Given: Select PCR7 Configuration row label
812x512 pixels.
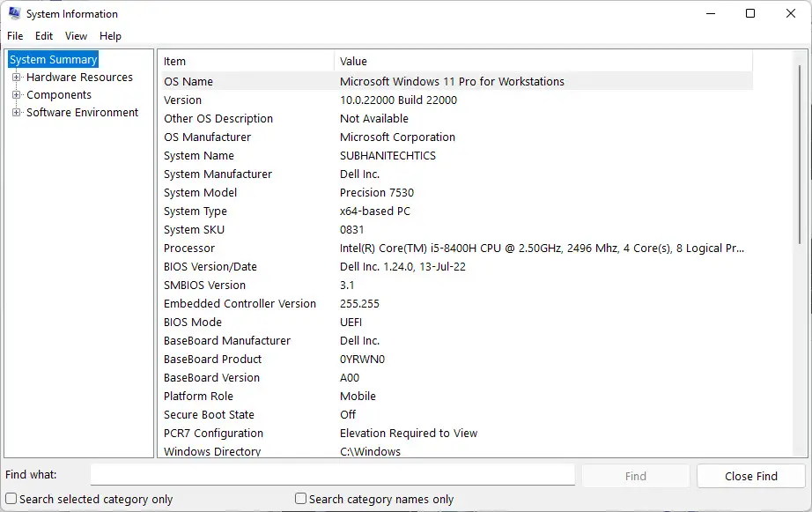Looking at the screenshot, I should 213,434.
